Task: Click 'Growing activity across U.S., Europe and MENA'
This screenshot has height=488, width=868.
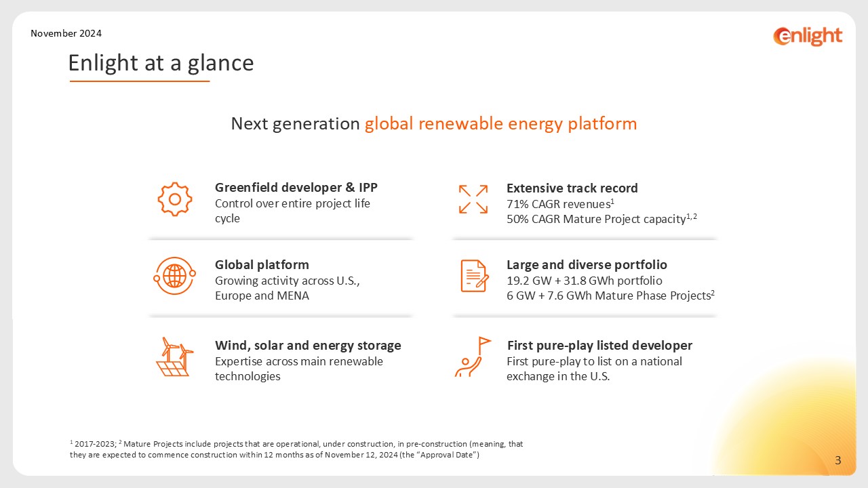Action: pos(287,288)
